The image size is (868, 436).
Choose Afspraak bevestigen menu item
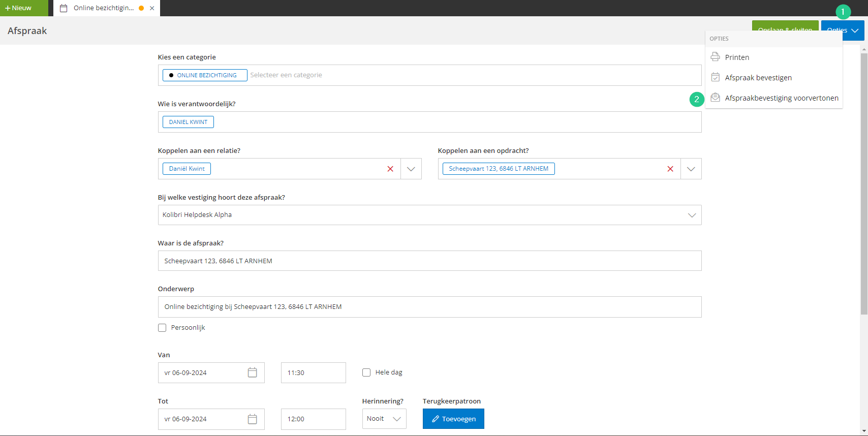774,78
